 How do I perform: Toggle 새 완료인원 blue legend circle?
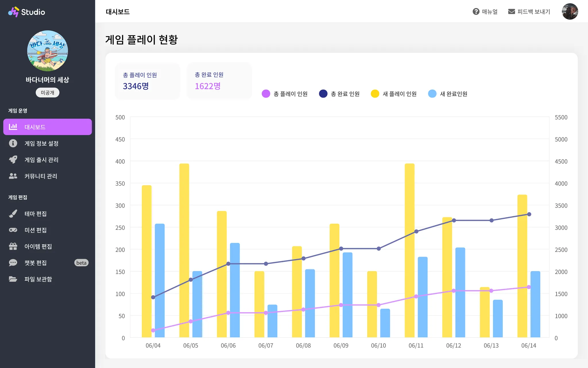[x=432, y=94]
